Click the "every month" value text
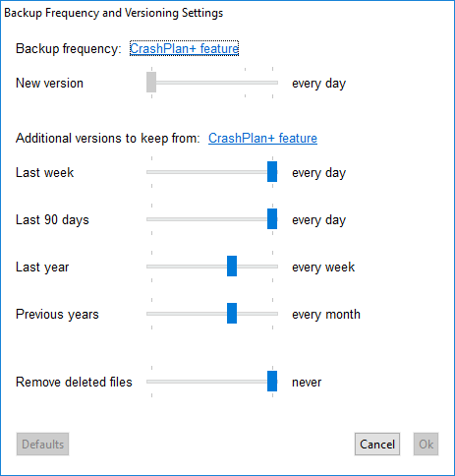Screen dimensions: 455x476 coord(326,315)
